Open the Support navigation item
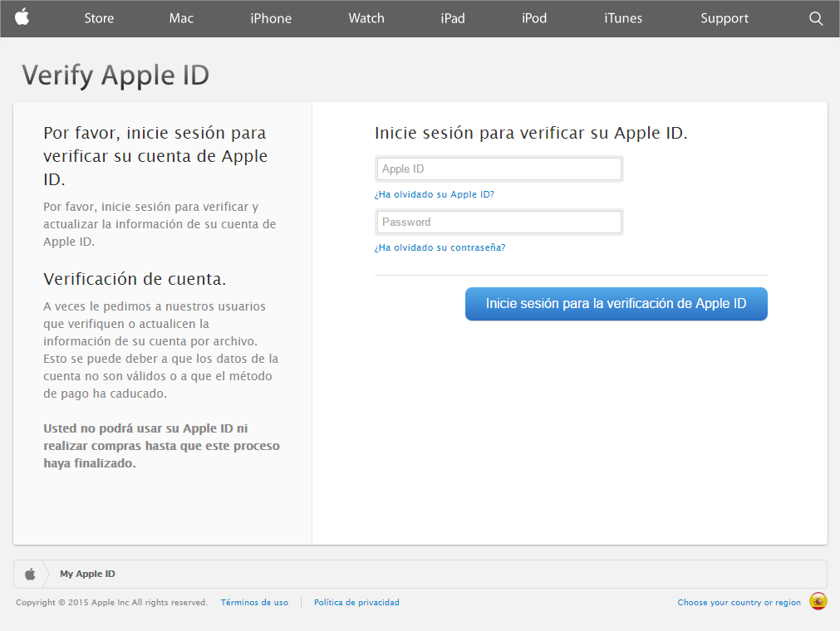Screen dimensions: 840x631 [725, 18]
